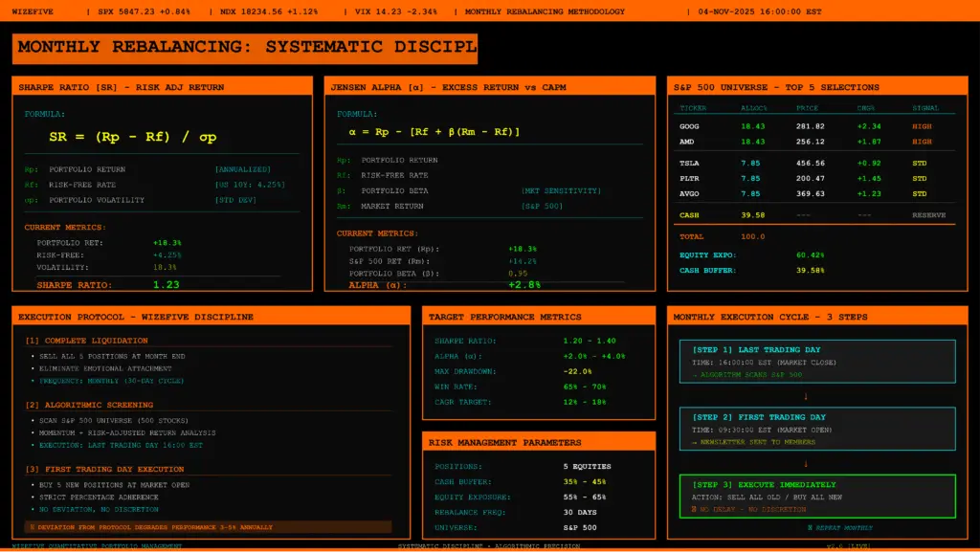The height and width of the screenshot is (553, 980).
Task: Click Monthly Rebalancing Methodology header label
Action: click(x=545, y=11)
